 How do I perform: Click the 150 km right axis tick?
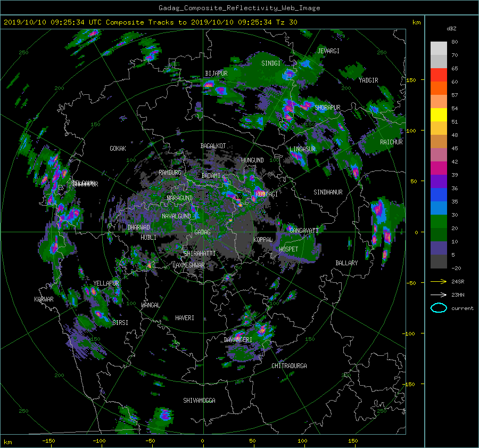click(x=411, y=80)
